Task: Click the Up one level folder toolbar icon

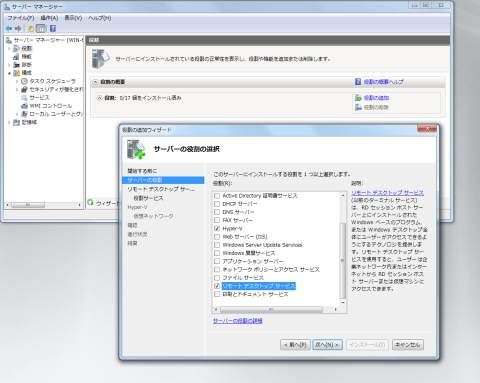Action: point(31,28)
